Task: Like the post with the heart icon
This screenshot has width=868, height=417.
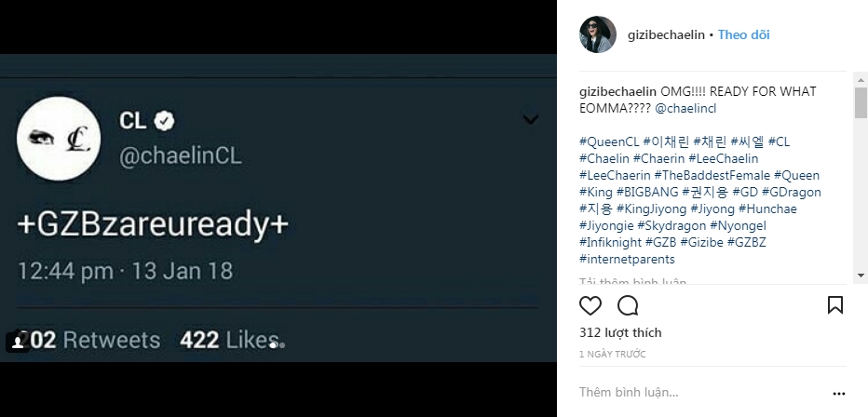Action: pos(590,305)
